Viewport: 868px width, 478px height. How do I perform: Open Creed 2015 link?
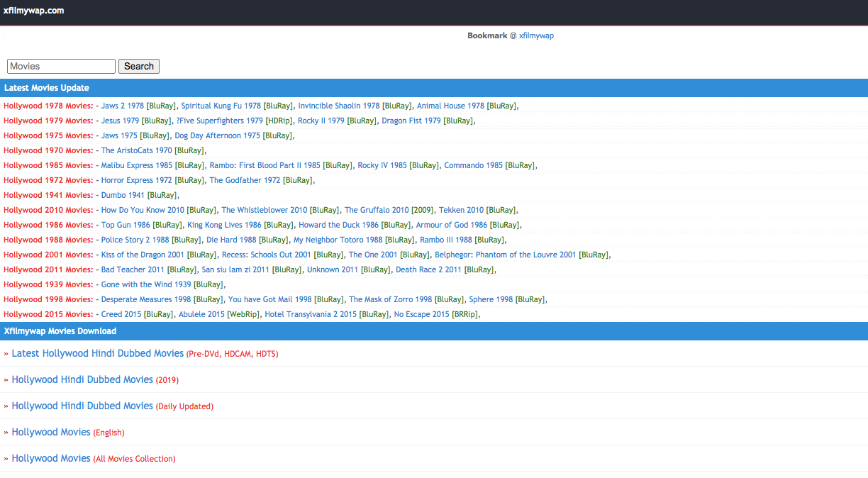pyautogui.click(x=121, y=314)
